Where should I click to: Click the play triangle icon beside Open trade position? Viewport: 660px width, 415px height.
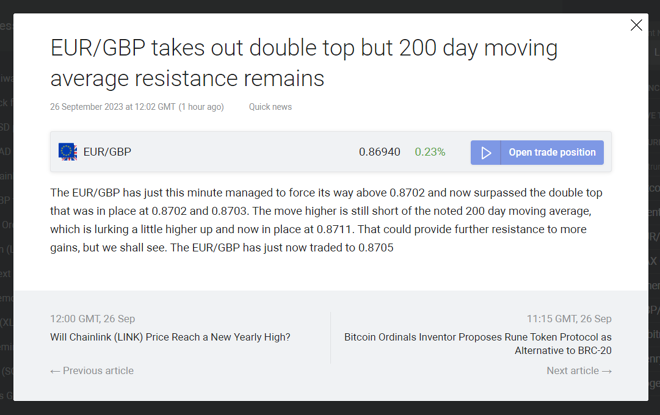tap(486, 152)
